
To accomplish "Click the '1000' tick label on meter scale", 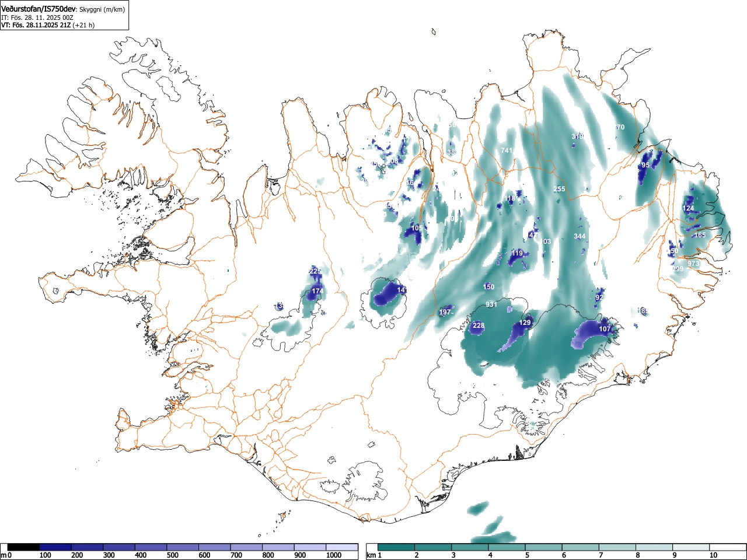I will [334, 555].
